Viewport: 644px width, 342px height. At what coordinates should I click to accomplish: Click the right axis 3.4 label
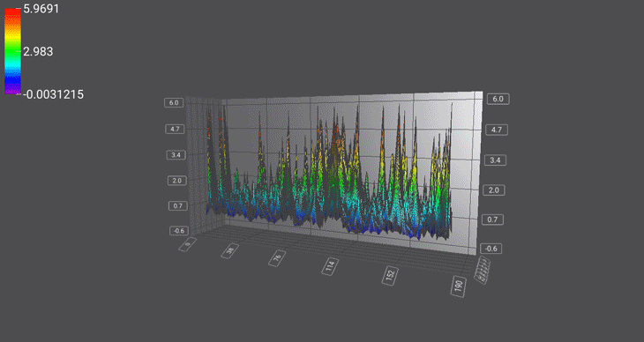[x=495, y=160]
